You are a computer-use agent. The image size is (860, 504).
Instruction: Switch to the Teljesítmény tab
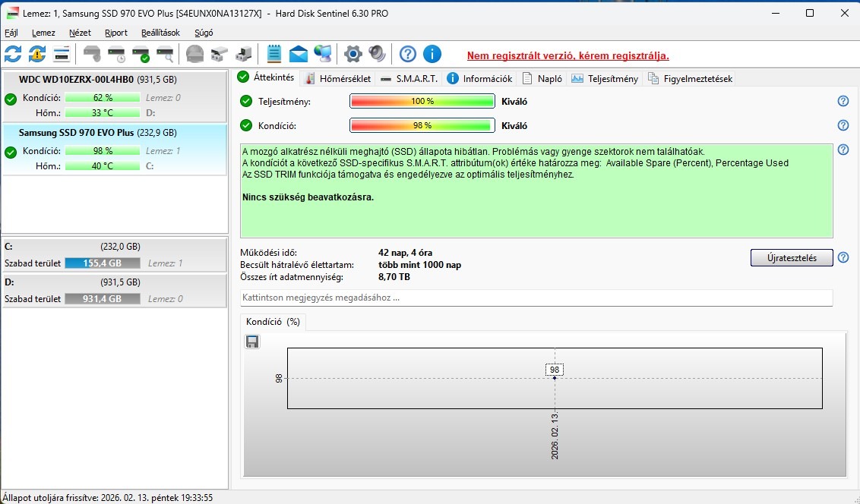(605, 79)
